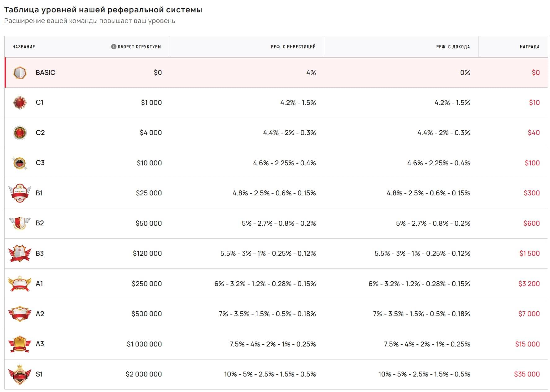Click info icon beside Оборот структуры

coord(114,47)
